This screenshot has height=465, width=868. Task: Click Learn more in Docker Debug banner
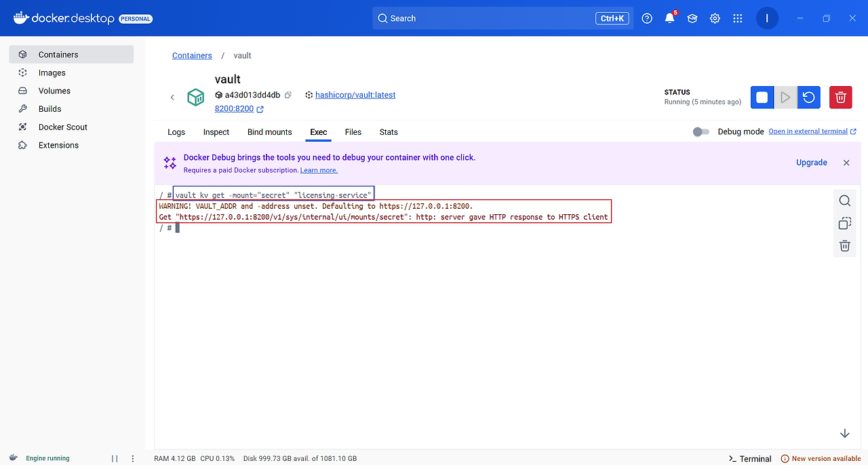(x=319, y=170)
